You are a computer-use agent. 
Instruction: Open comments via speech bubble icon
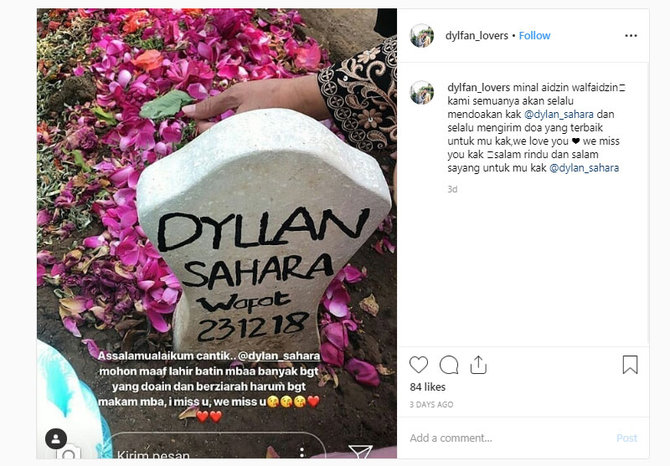449,365
